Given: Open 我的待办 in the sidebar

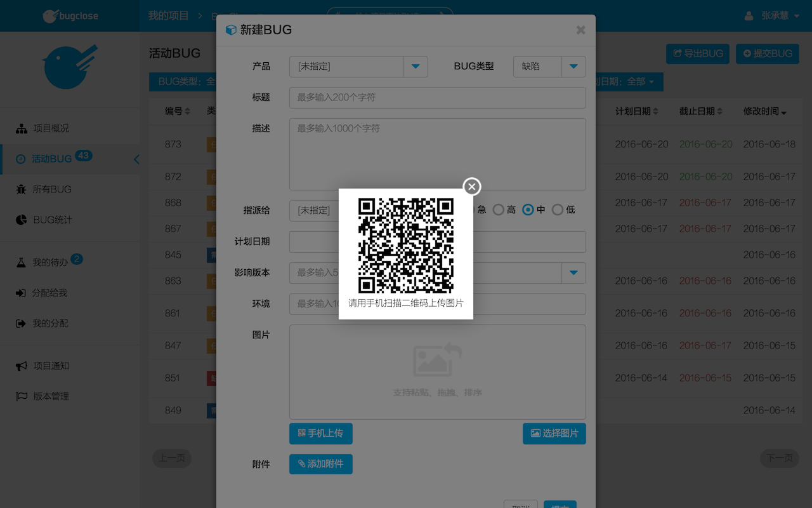Looking at the screenshot, I should 70,262.
